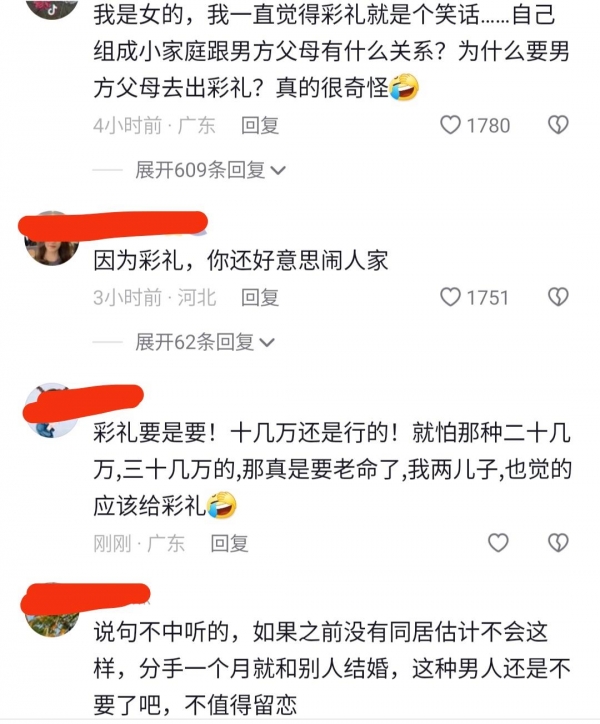The image size is (600, 724).
Task: Reply to the 4小时前 Guangdong comment
Action: [x=260, y=126]
